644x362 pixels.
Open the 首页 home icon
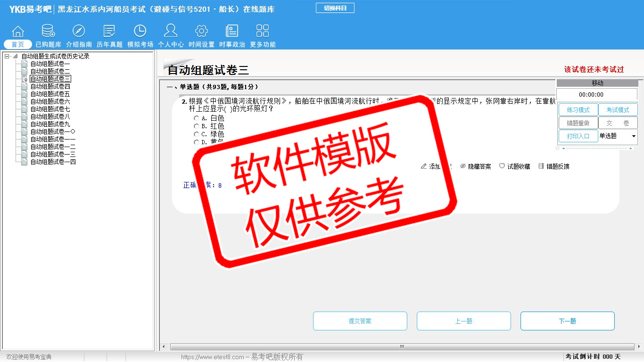click(x=18, y=32)
